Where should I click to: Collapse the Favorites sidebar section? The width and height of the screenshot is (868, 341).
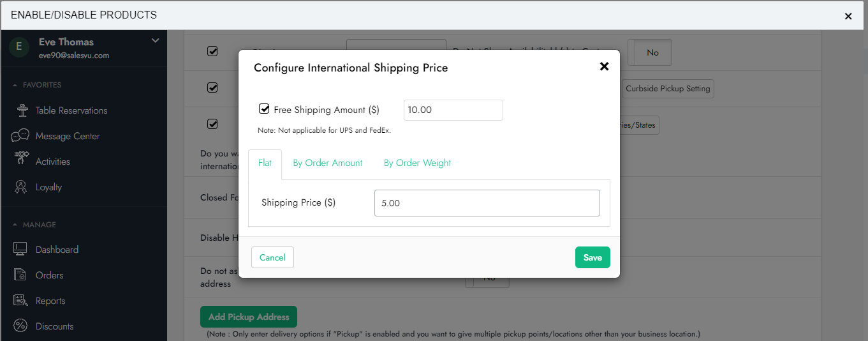15,85
